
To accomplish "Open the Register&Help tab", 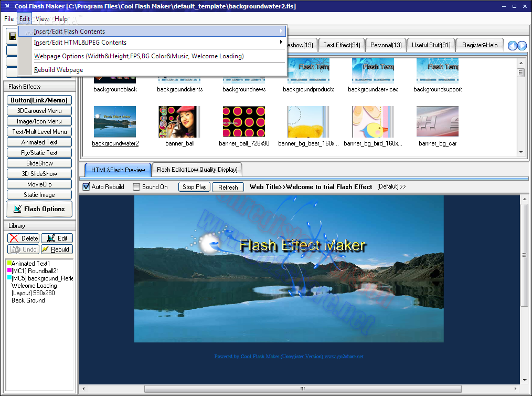I will [x=480, y=45].
